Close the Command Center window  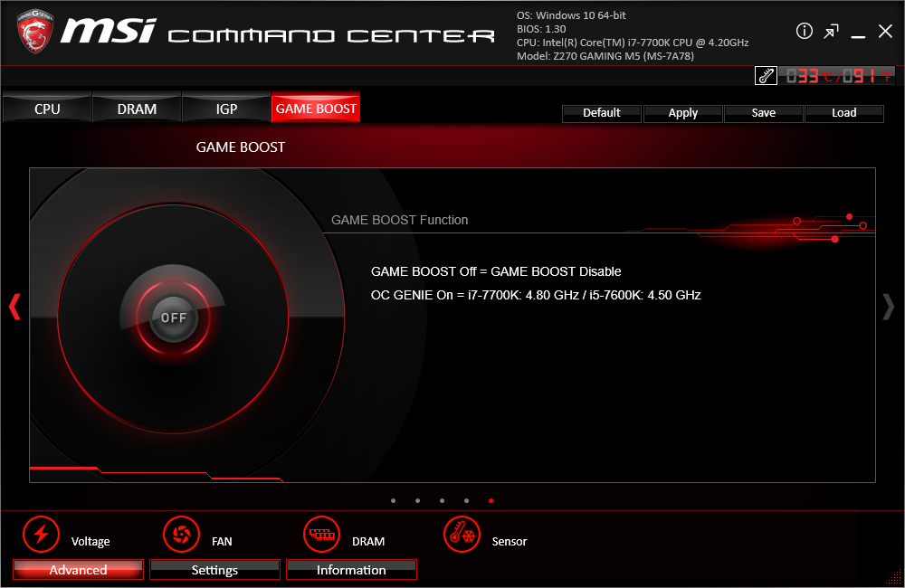(x=885, y=31)
